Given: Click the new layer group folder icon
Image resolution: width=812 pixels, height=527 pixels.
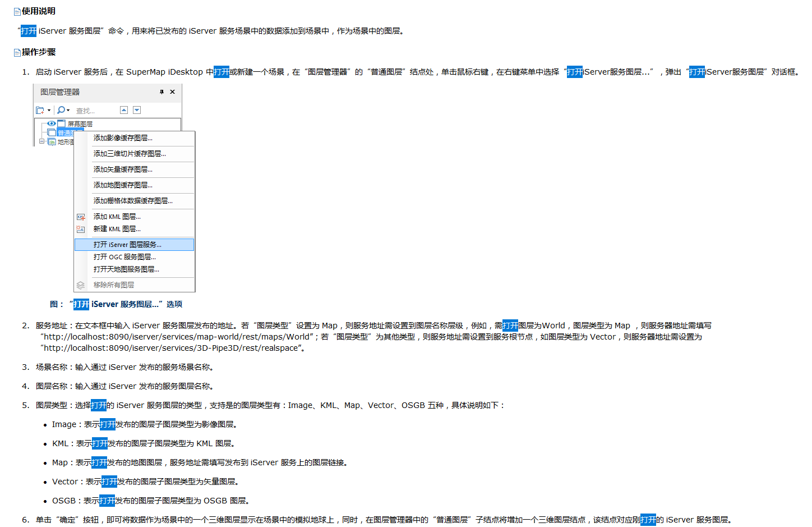Looking at the screenshot, I should coord(40,110).
